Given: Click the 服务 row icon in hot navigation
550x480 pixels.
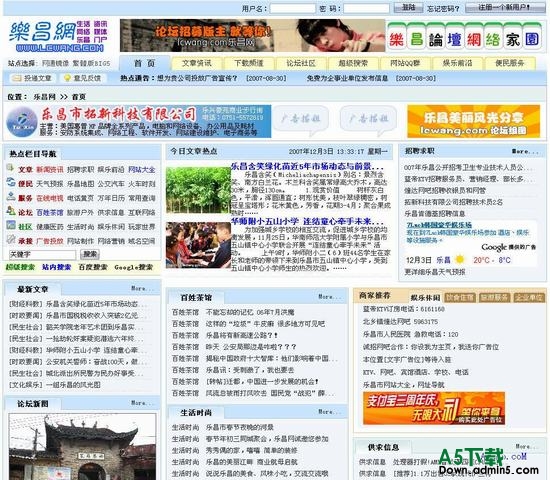Looking at the screenshot, I should 11,197.
